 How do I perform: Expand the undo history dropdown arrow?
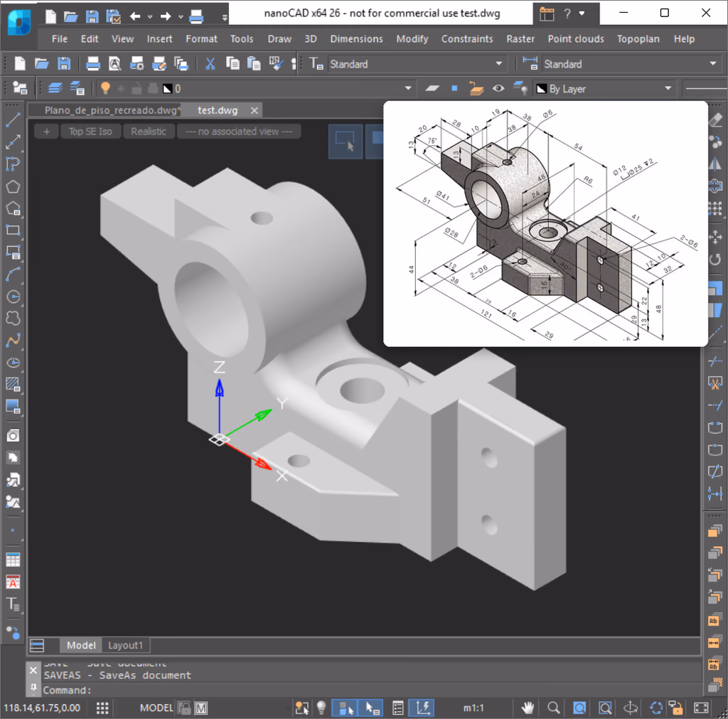150,17
